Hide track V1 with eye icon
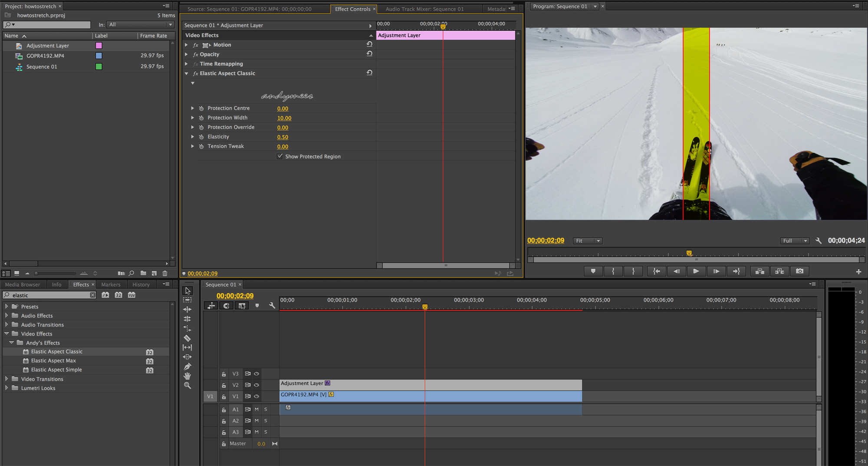The width and height of the screenshot is (868, 466). [256, 396]
